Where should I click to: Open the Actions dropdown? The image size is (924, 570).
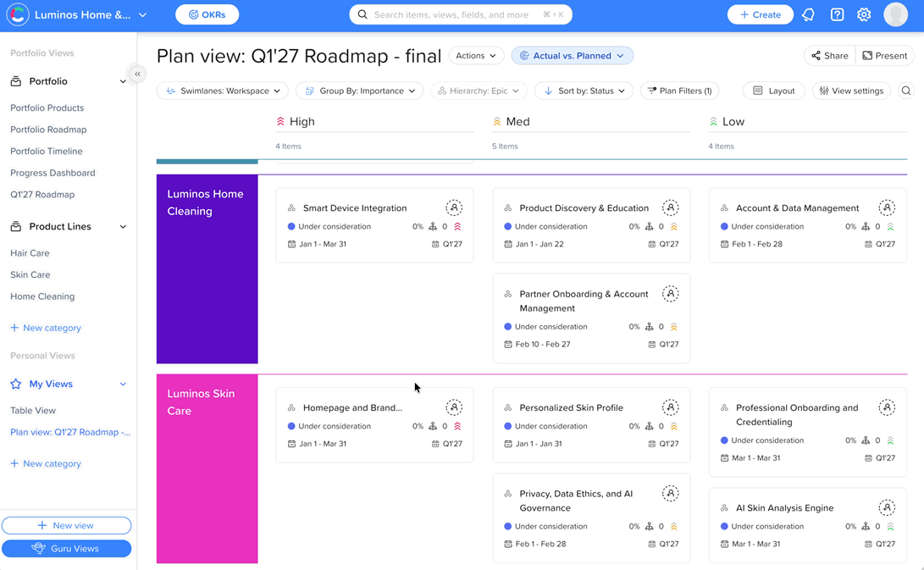click(476, 55)
